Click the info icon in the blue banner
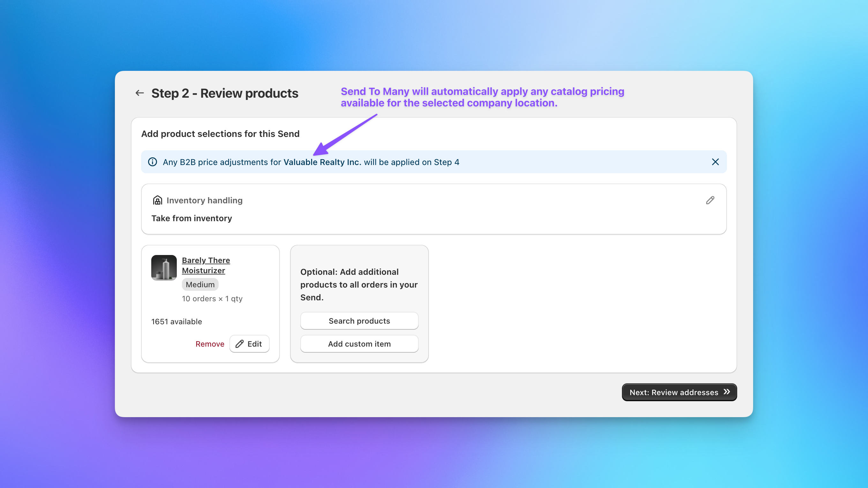868x488 pixels. click(x=153, y=162)
